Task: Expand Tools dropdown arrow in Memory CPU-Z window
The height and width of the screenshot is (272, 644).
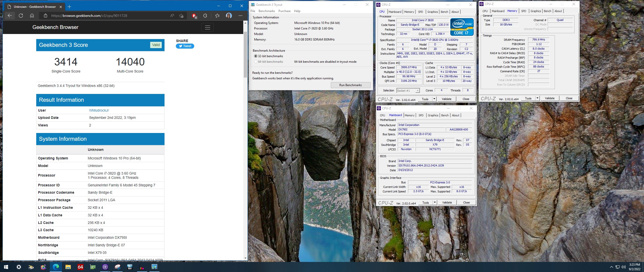Action: click(x=537, y=98)
